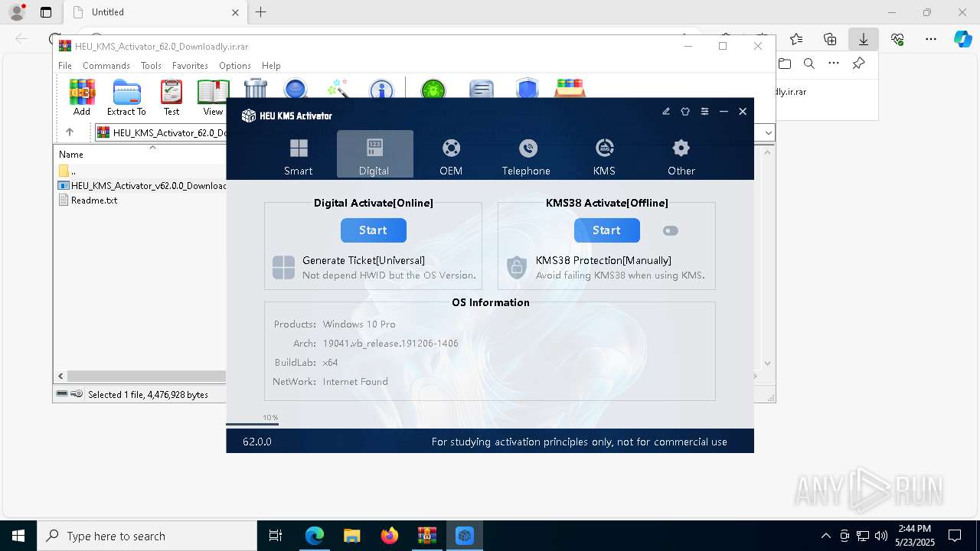Open the WinRAR Options menu
Viewport: 980px width, 551px height.
pos(235,66)
